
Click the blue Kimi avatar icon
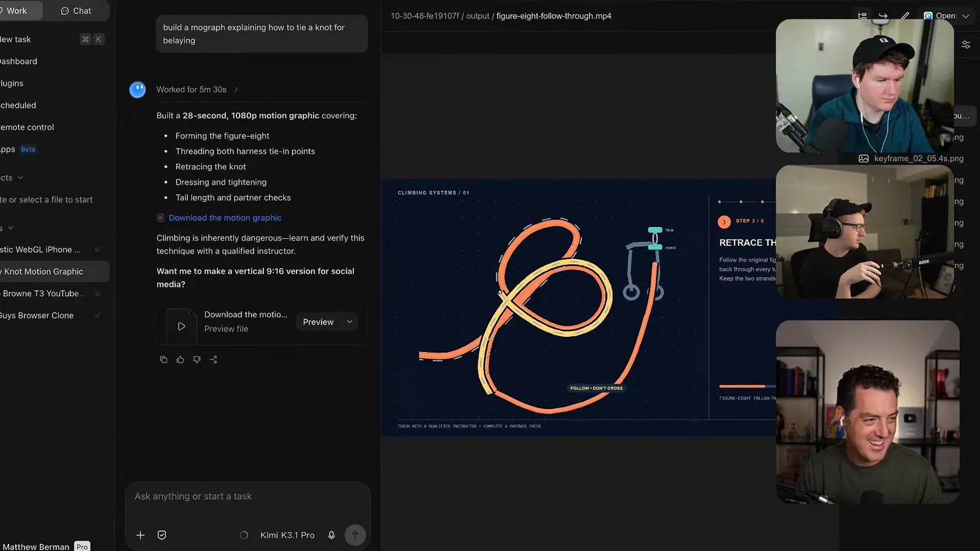138,90
